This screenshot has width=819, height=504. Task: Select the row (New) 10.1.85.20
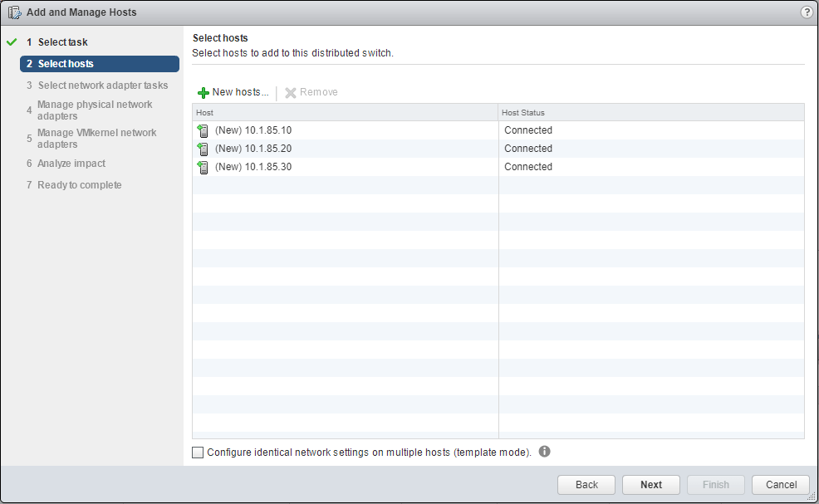click(498, 149)
